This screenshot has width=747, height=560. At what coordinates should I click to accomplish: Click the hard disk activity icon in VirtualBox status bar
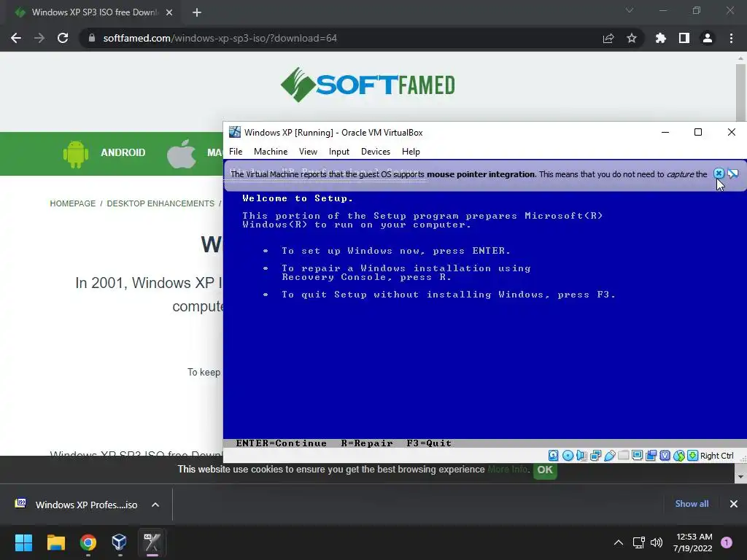pyautogui.click(x=553, y=456)
